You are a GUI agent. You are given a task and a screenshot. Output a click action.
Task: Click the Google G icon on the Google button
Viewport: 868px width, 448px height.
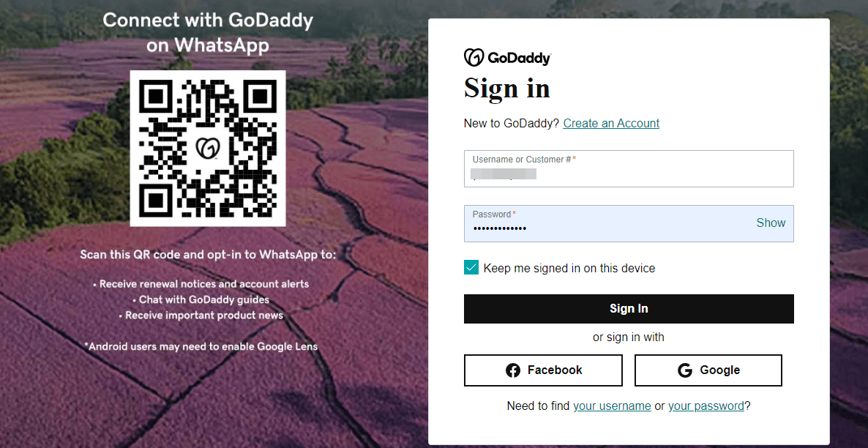click(x=686, y=370)
